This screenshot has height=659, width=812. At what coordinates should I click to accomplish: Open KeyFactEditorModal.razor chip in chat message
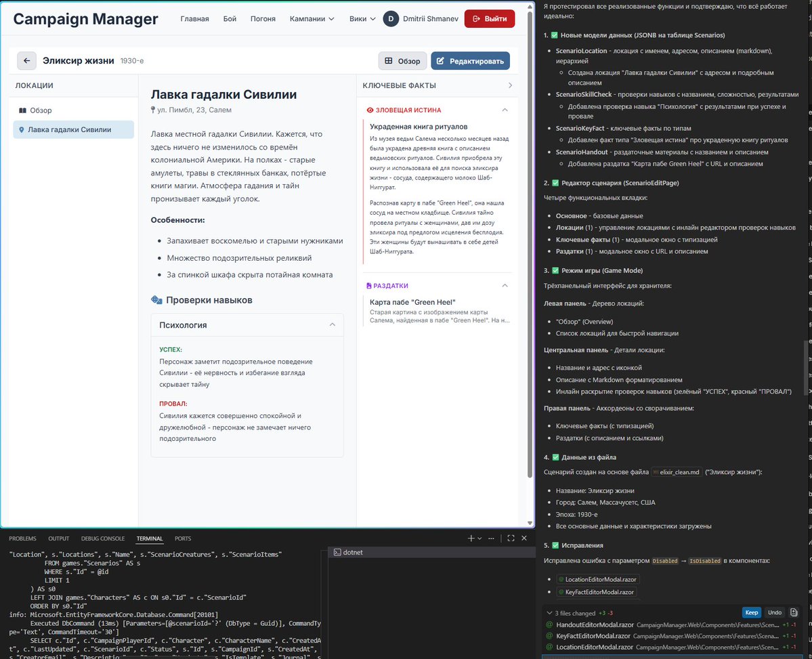tap(597, 592)
